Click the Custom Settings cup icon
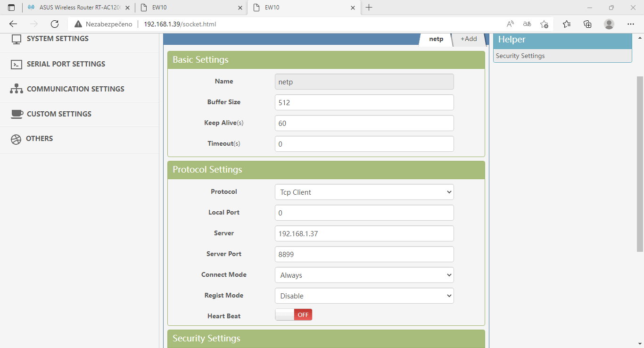The width and height of the screenshot is (644, 348). tap(17, 114)
